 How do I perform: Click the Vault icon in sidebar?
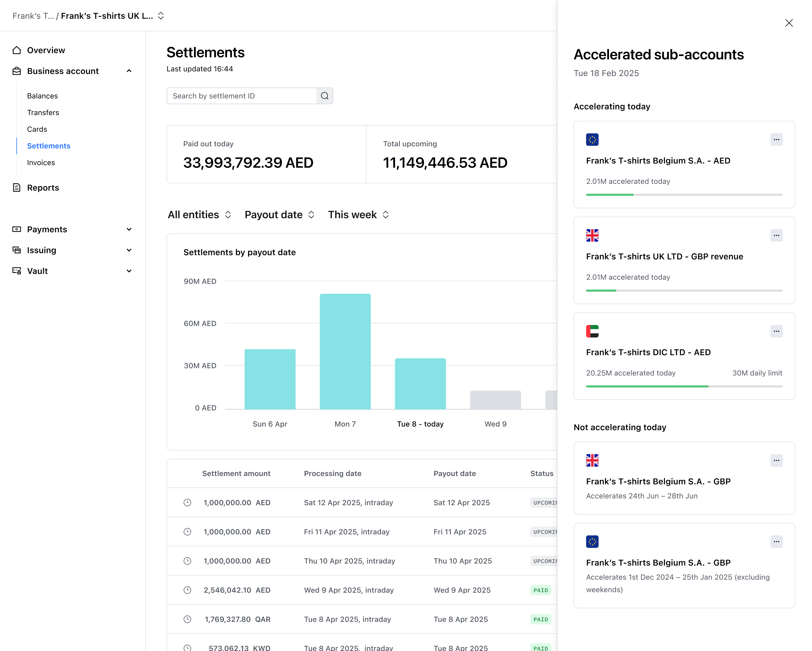[17, 271]
